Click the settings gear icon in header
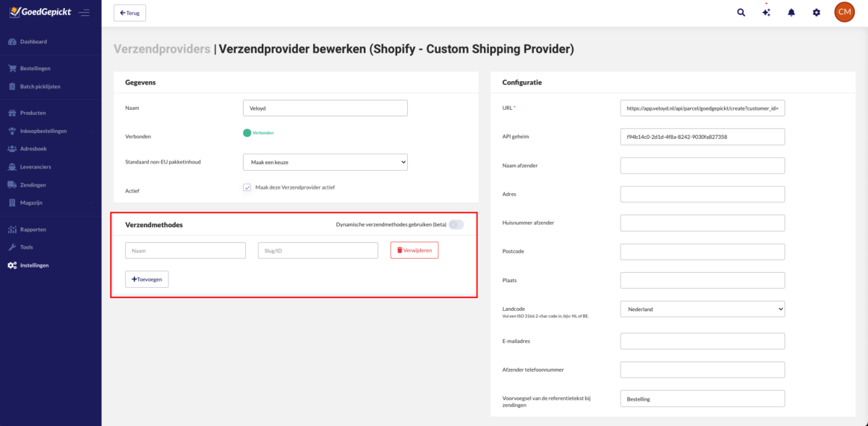This screenshot has width=868, height=426. click(817, 12)
